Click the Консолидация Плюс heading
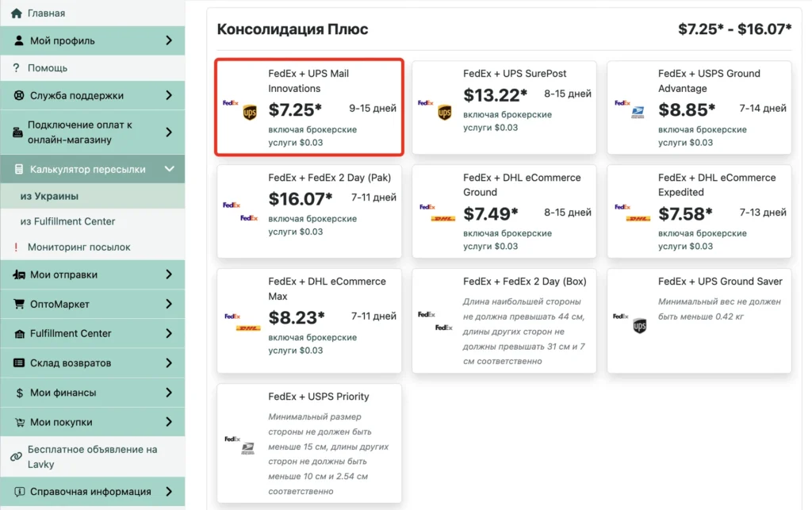The width and height of the screenshot is (812, 510). (x=293, y=29)
